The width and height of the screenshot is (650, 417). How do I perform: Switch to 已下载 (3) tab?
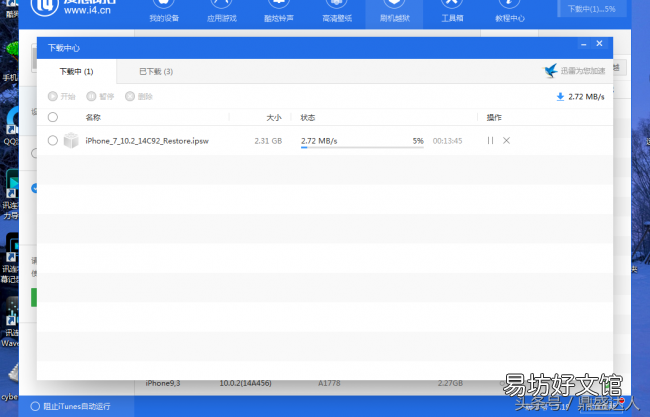point(156,72)
